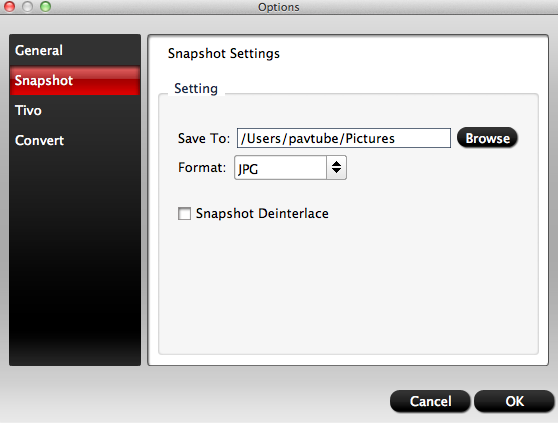Screen dimensions: 558x423
Task: Select the Snapshot sidebar item
Action: pyautogui.click(x=75, y=80)
